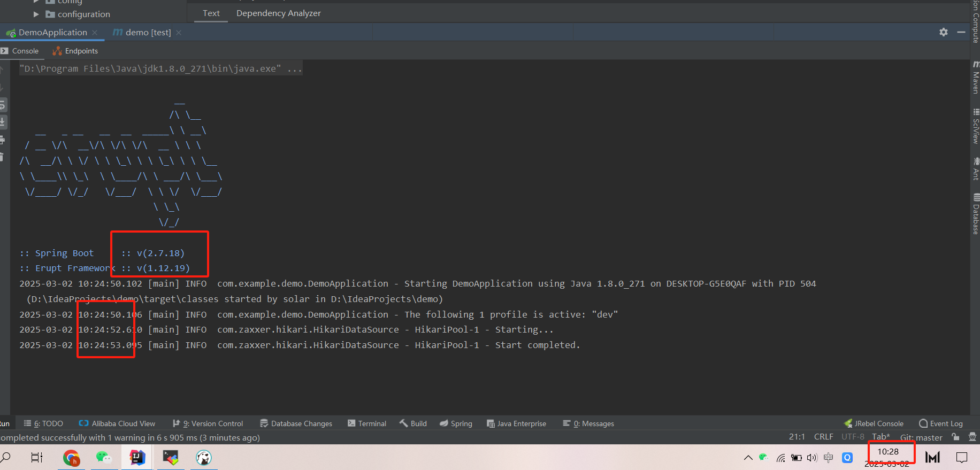Open the Ant side panel
980x470 pixels.
pos(975,168)
